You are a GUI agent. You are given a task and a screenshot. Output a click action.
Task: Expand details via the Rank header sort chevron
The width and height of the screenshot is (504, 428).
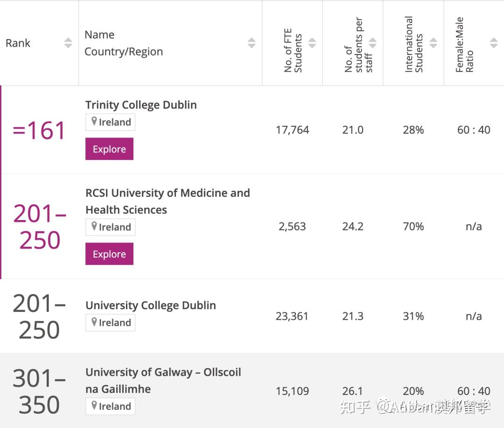pyautogui.click(x=68, y=43)
